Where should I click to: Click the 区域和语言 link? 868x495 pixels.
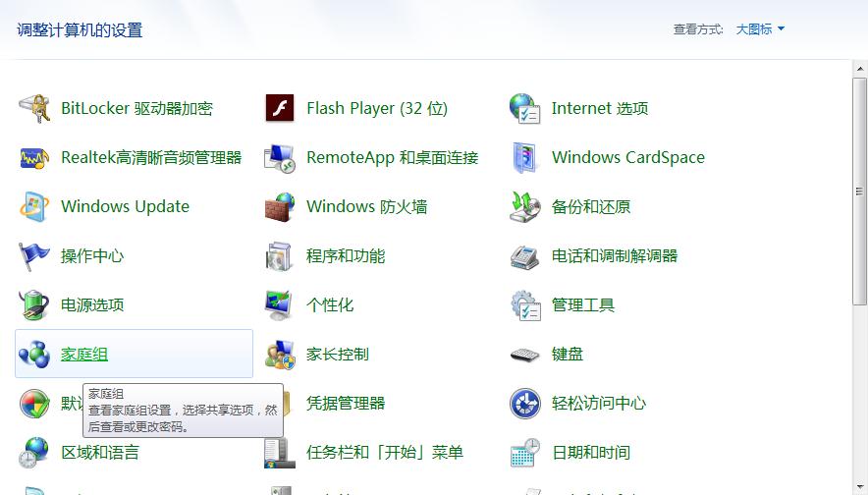(100, 453)
